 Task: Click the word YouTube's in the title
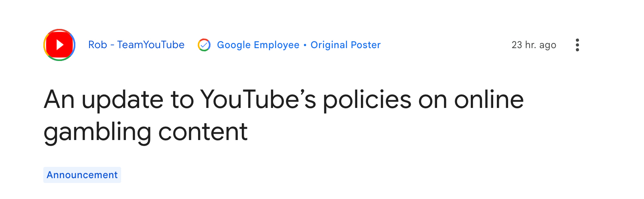tap(258, 99)
